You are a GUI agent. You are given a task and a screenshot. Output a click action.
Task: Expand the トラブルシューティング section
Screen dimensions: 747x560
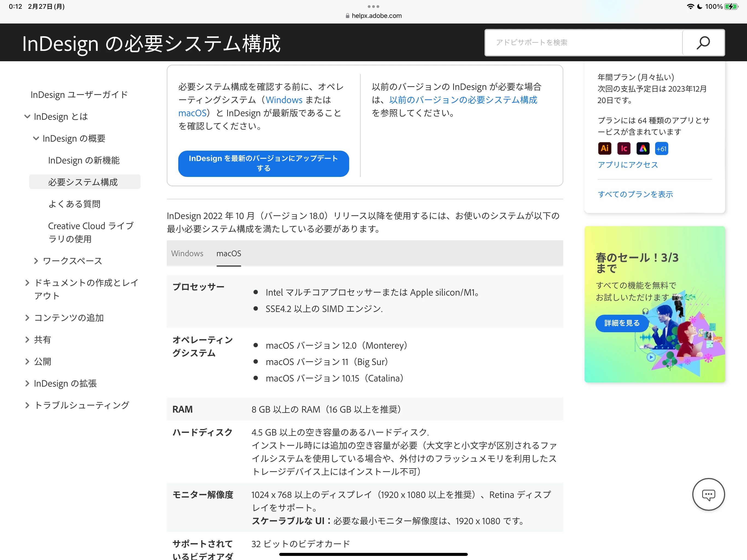click(x=27, y=405)
